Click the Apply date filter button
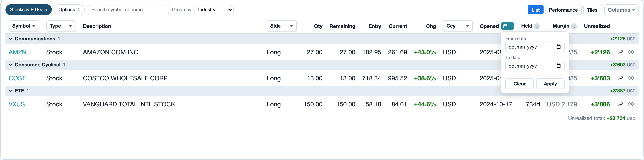 [550, 84]
